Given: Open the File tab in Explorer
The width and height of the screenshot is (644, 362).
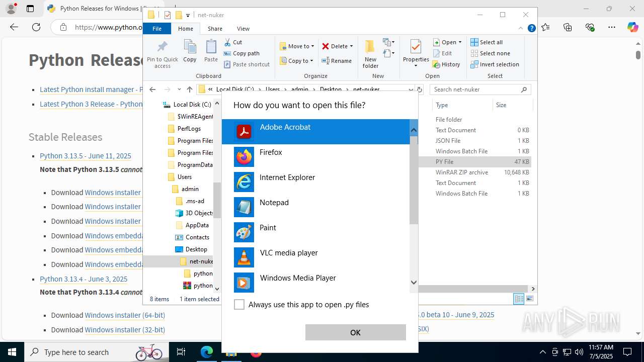Looking at the screenshot, I should click(157, 29).
